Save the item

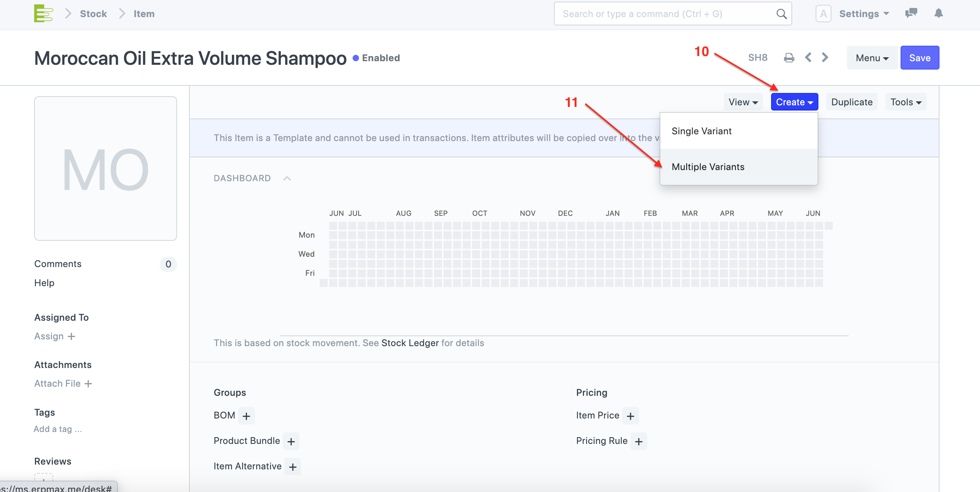tap(920, 58)
